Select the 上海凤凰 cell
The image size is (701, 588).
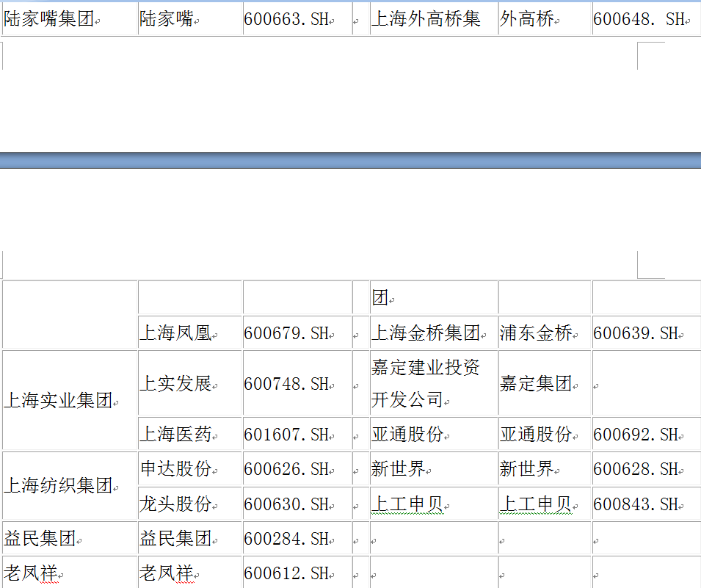click(x=190, y=333)
